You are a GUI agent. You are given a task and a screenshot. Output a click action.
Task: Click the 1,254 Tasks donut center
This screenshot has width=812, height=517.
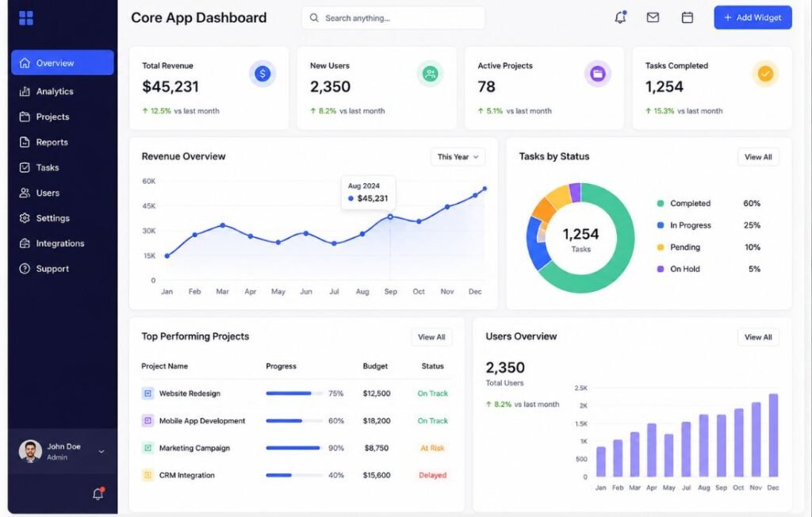(580, 239)
